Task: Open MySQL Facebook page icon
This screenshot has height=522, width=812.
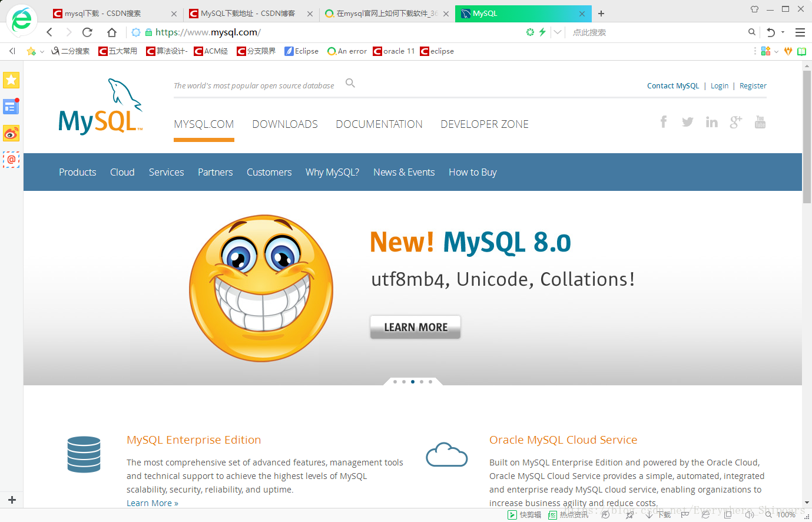Action: (x=664, y=122)
